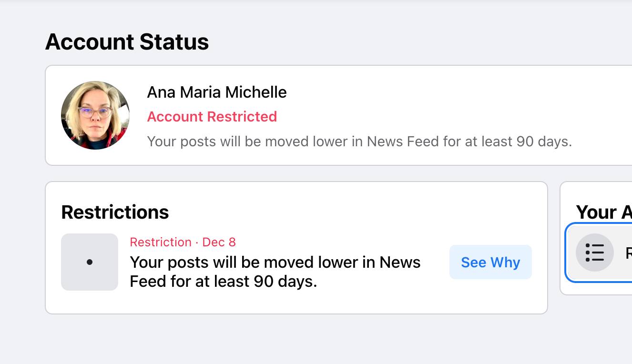Click empty background below Restrictions card
This screenshot has width=632, height=364.
tap(296, 339)
